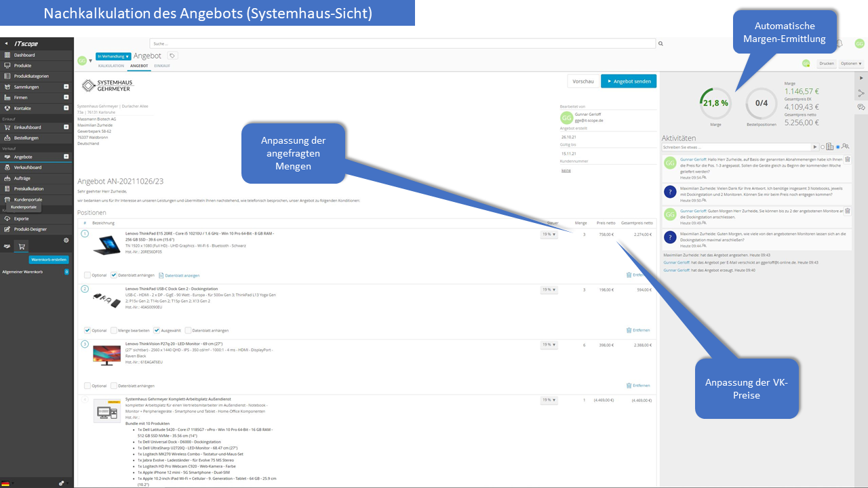Click the Schreiben Sie etwas activity field
The image size is (868, 488).
tap(739, 146)
